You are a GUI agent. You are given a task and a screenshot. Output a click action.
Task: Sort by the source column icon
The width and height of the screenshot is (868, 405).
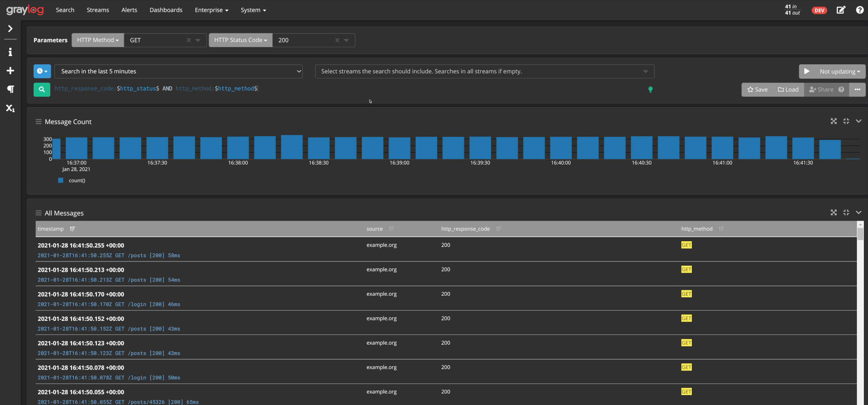coord(392,229)
